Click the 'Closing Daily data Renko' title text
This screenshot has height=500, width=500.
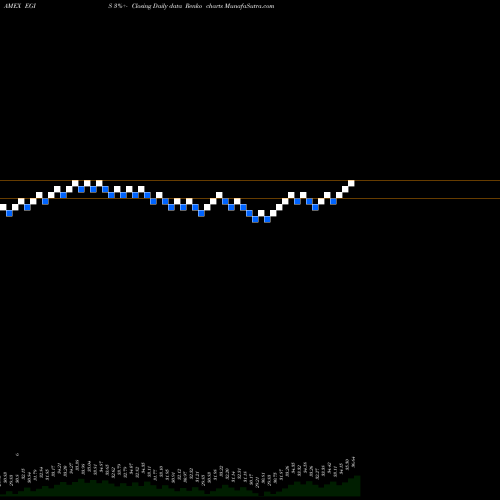167,6
